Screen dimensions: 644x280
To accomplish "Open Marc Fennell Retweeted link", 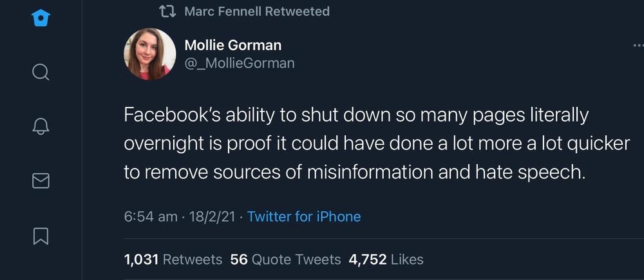I will tap(256, 12).
